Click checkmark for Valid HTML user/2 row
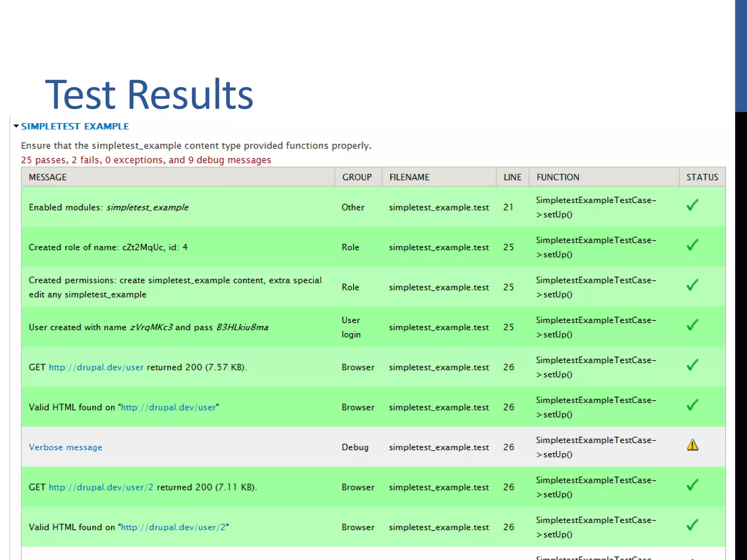This screenshot has width=747, height=560. (692, 525)
